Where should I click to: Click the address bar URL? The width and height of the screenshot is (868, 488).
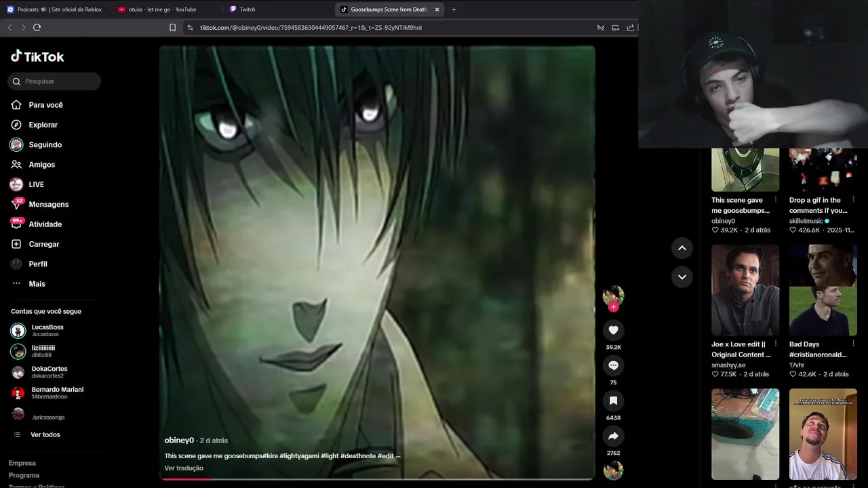tap(311, 28)
